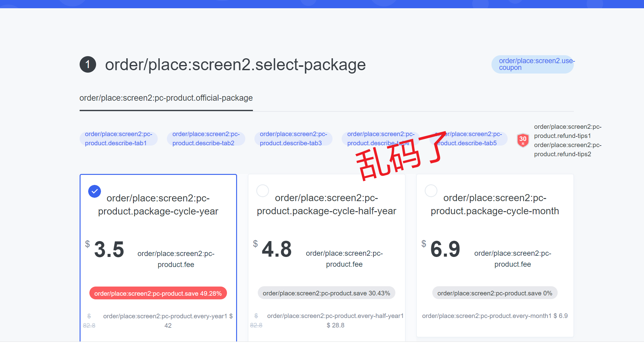Click the red save 49.28% badge

tap(158, 293)
